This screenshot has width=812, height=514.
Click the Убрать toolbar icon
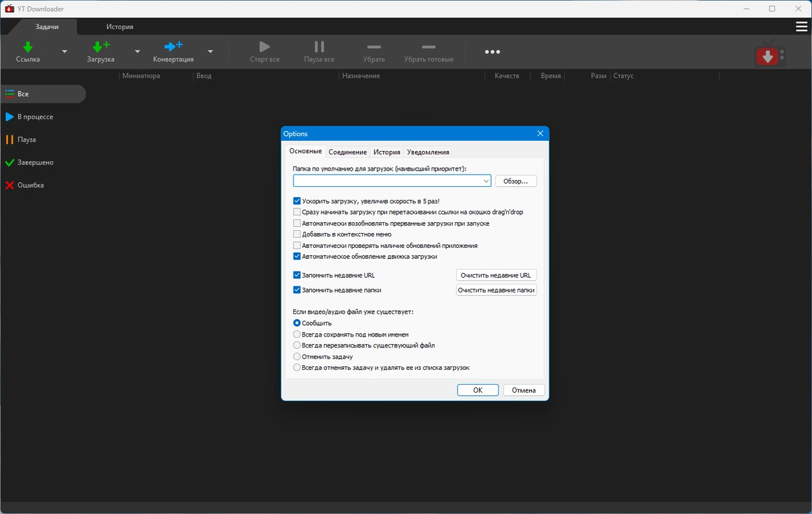coord(374,47)
